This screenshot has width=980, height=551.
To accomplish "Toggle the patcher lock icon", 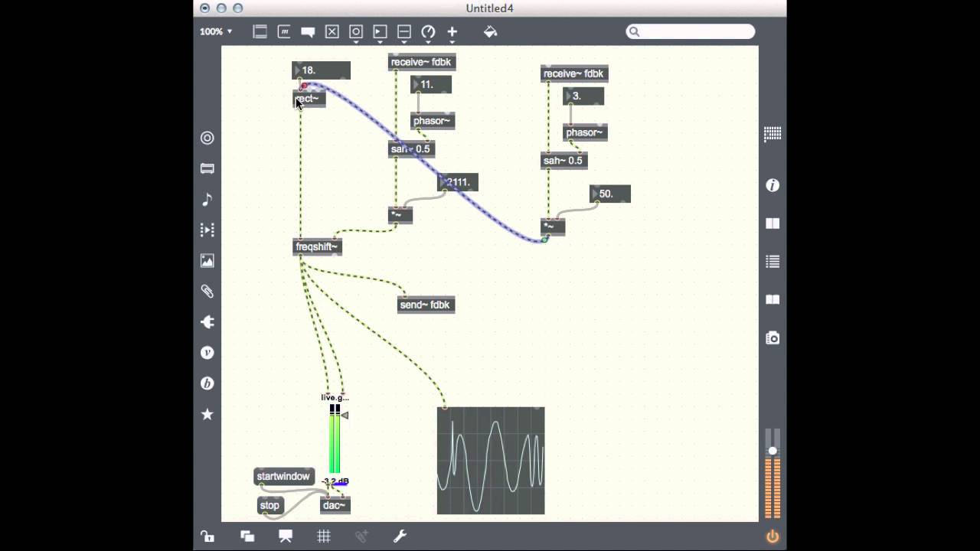I will 207,536.
